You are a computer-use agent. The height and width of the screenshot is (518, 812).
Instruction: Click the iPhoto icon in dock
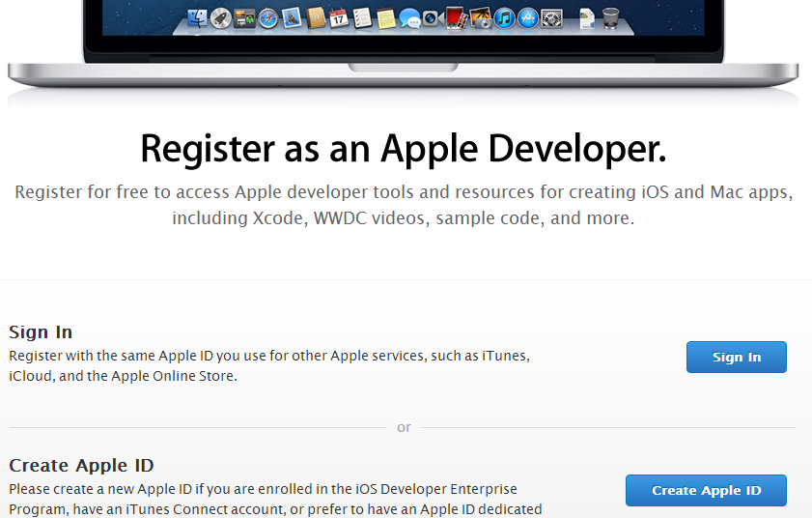click(x=481, y=18)
